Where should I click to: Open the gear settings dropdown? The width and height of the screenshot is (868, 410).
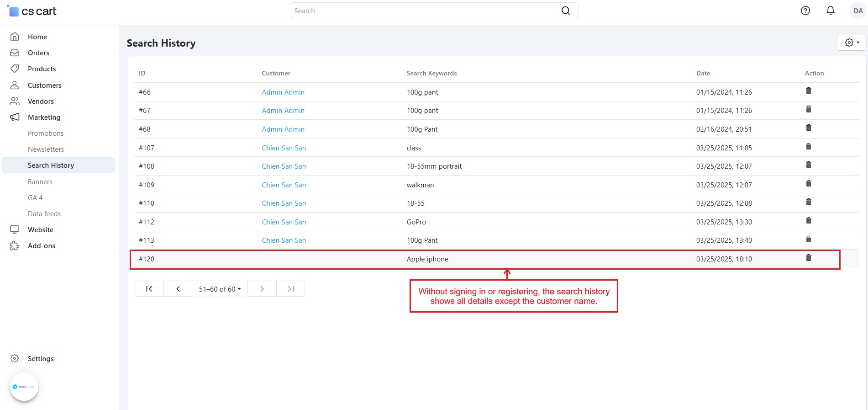pos(852,43)
